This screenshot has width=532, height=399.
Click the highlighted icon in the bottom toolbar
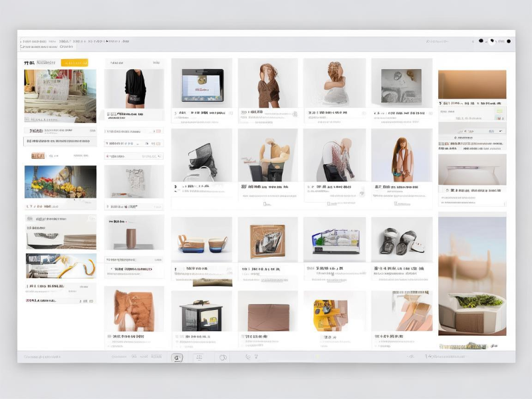pos(178,357)
